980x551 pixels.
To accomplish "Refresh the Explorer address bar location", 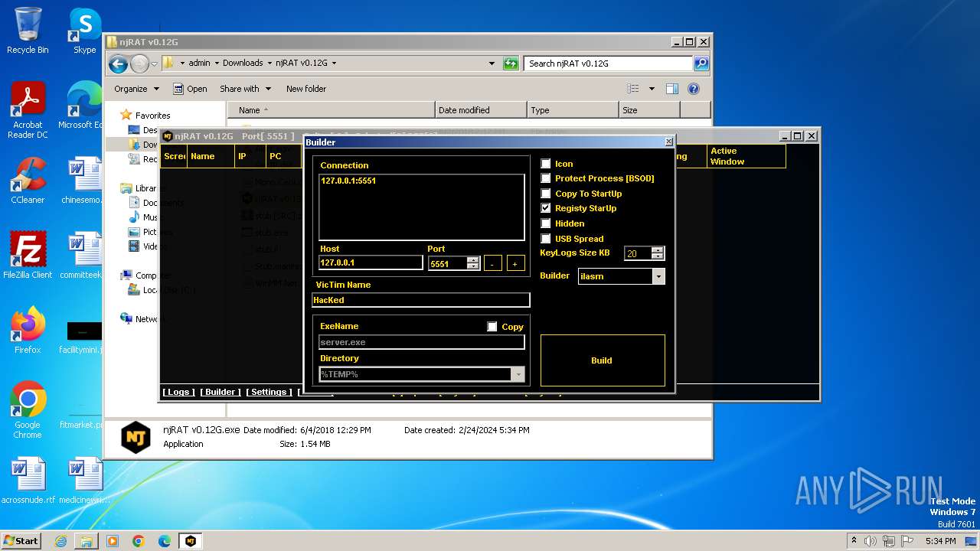I will [511, 64].
